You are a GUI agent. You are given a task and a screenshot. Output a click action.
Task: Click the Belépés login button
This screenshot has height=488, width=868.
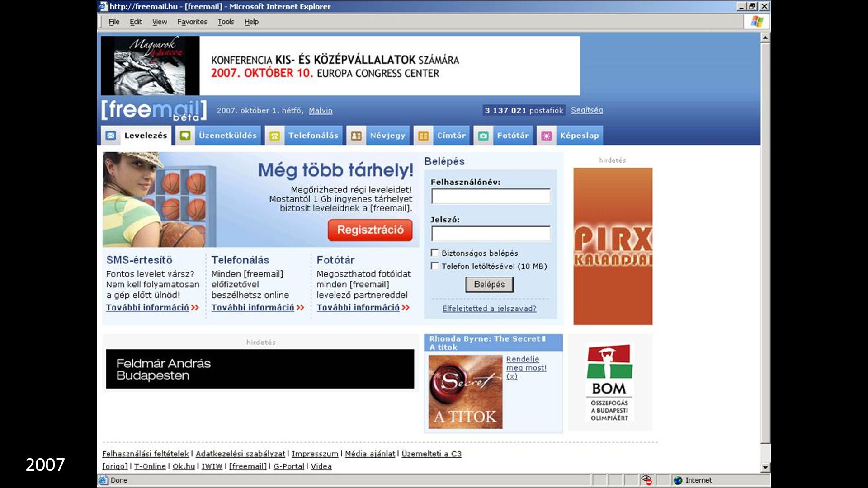point(489,285)
